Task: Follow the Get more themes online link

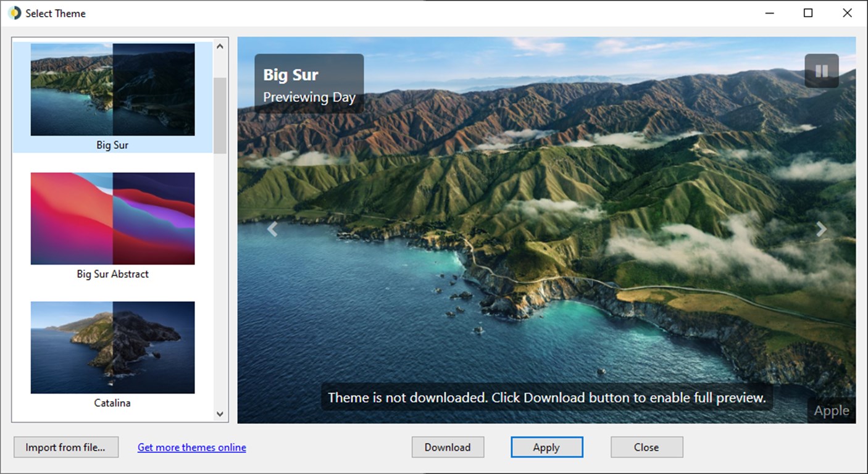Action: coord(191,447)
